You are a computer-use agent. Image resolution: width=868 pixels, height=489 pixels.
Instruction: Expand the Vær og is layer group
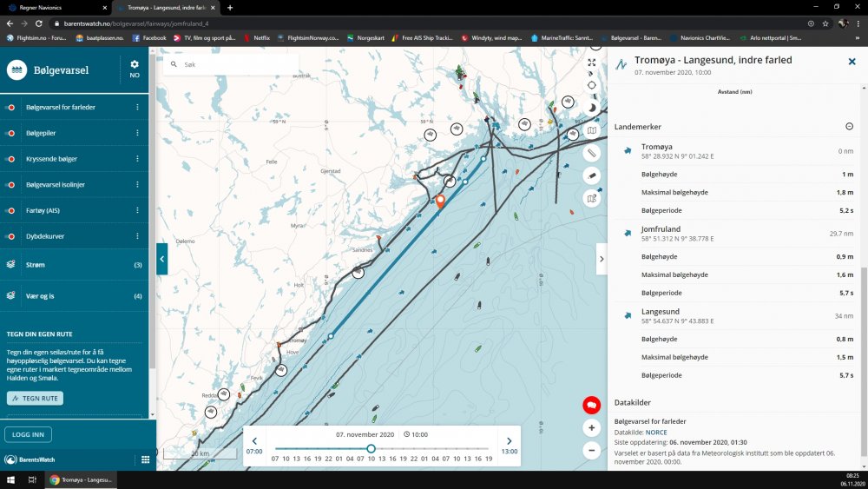click(74, 295)
